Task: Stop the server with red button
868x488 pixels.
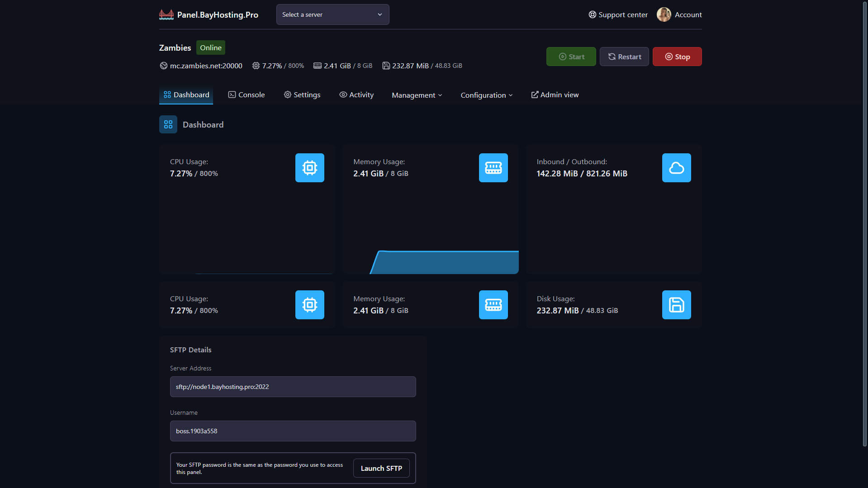Action: click(x=677, y=57)
